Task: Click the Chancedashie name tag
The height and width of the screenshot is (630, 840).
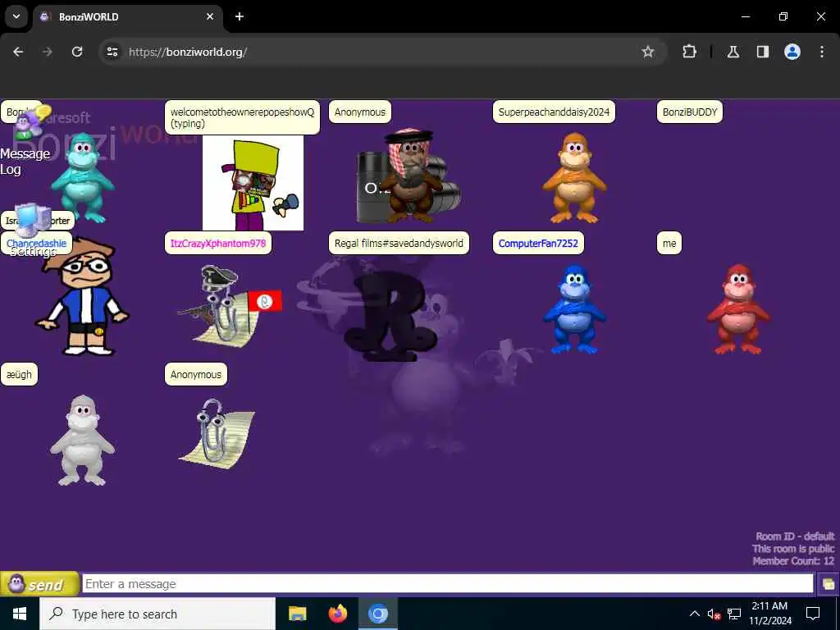Action: (36, 243)
